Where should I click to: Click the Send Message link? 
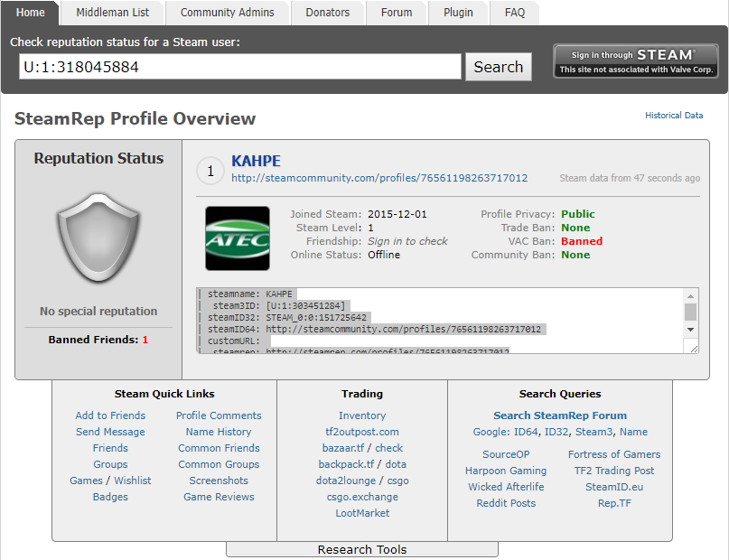(110, 432)
